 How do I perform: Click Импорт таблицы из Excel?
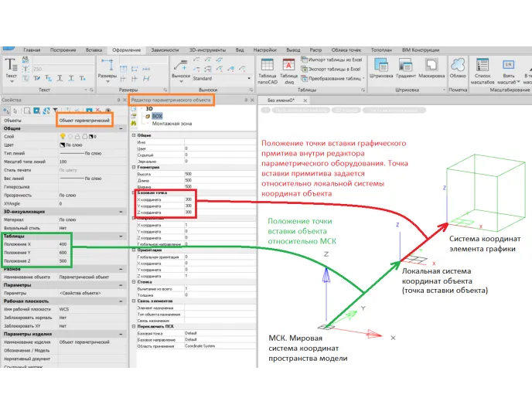332,60
